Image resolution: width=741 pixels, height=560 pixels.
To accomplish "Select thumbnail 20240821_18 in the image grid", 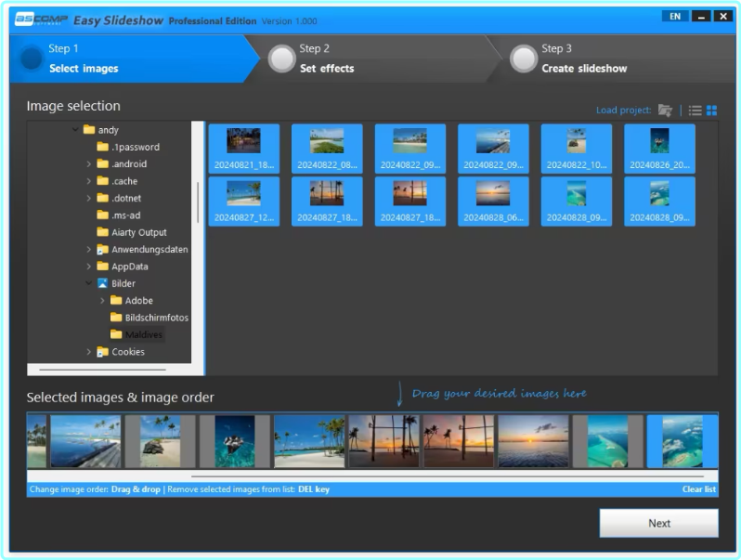I will tap(243, 149).
